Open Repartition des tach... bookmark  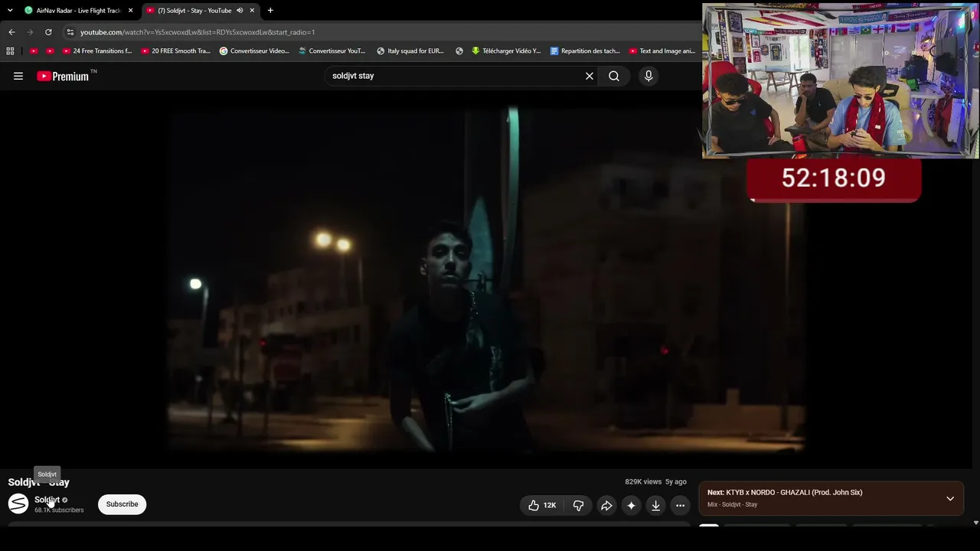coord(585,51)
